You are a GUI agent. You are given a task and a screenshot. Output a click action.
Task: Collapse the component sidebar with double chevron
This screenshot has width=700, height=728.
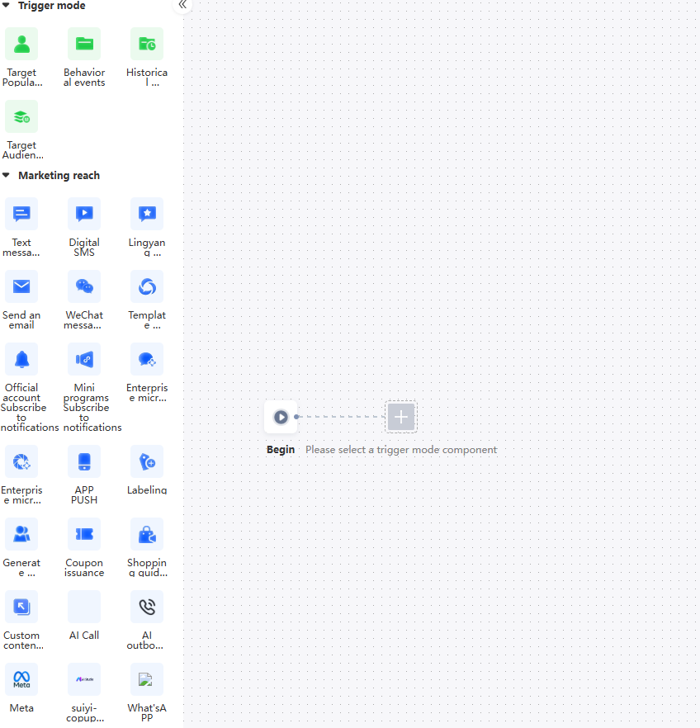coord(182,5)
